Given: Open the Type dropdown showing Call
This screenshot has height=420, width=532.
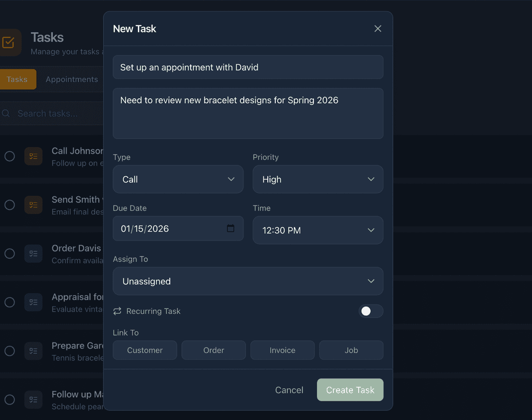Looking at the screenshot, I should click(x=178, y=179).
